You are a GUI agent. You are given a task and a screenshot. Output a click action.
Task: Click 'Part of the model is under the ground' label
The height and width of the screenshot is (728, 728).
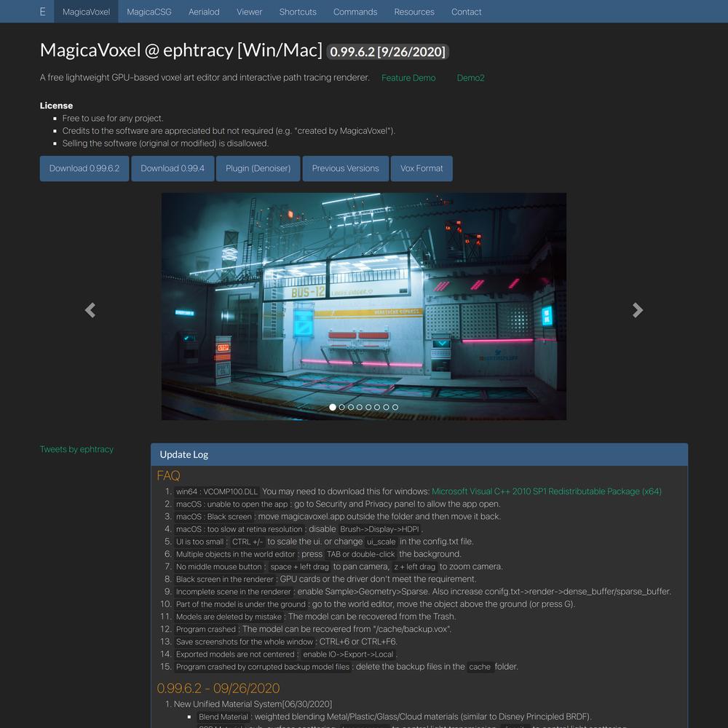coord(241,604)
